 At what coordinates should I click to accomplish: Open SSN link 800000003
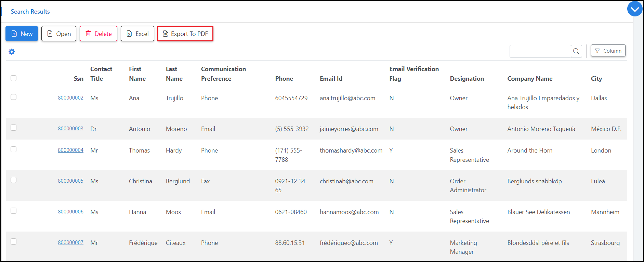(70, 129)
